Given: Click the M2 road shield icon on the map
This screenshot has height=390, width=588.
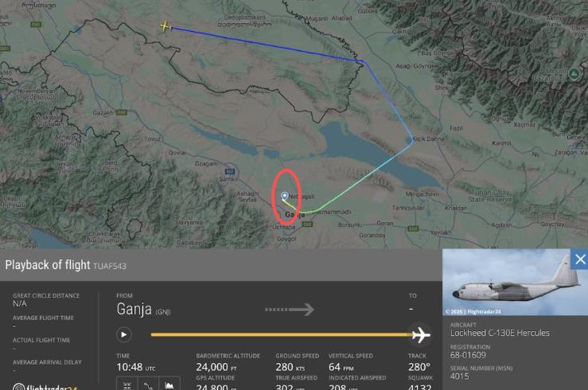Looking at the screenshot, I should pos(229,171).
